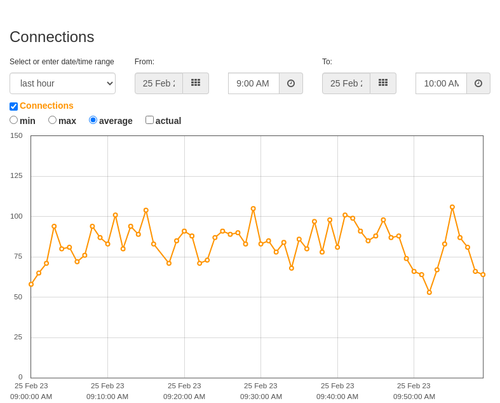Click the From time field 9:00 AM
500x403 pixels.
[x=254, y=83]
